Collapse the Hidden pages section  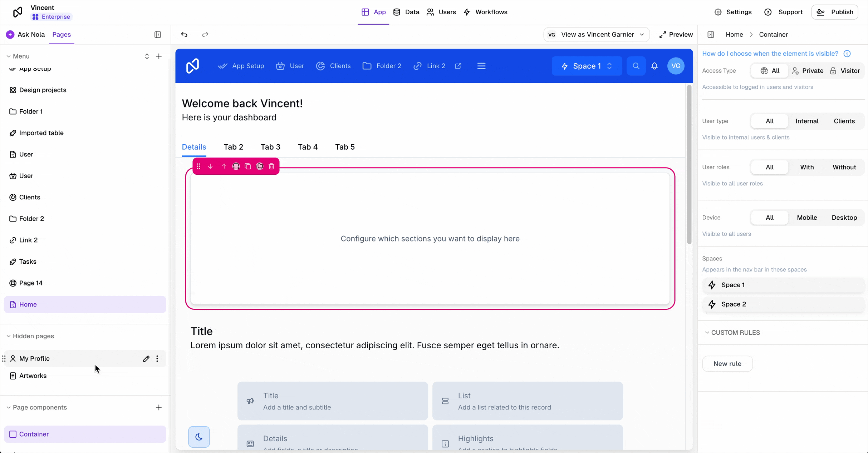pos(9,336)
